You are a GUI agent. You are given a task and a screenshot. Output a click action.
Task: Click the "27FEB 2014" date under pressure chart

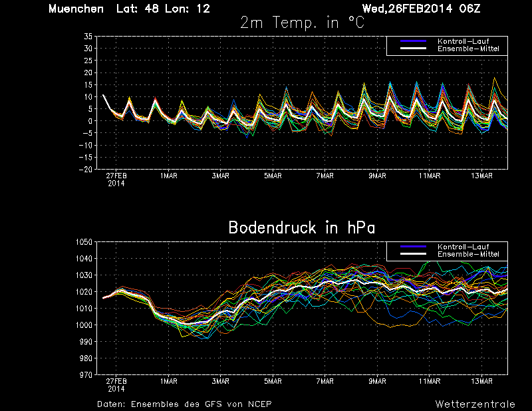coord(116,385)
